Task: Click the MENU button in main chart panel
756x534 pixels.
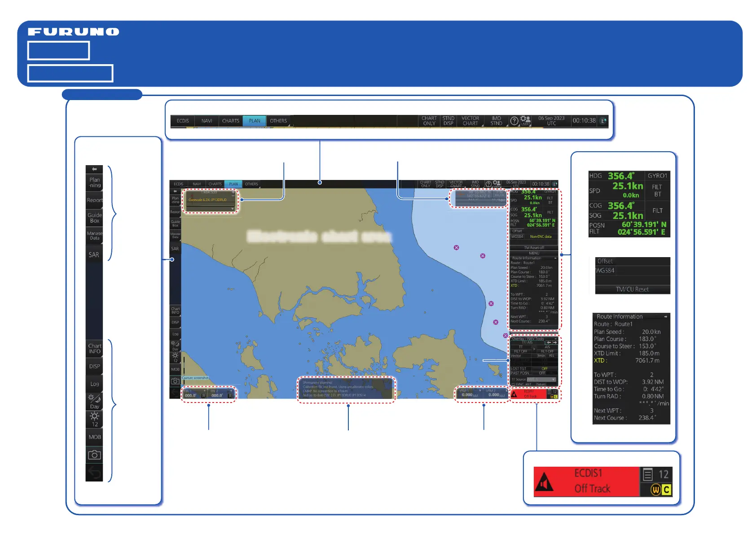Action: click(534, 253)
